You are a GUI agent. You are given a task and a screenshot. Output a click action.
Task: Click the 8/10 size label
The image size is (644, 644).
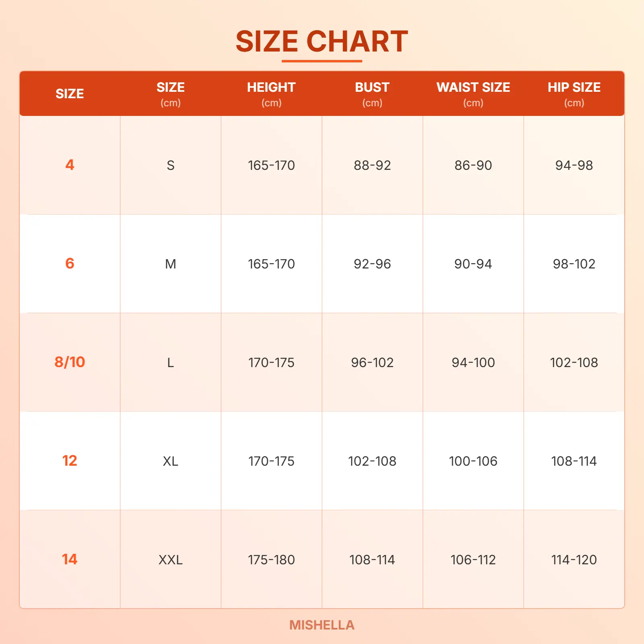[x=70, y=362]
